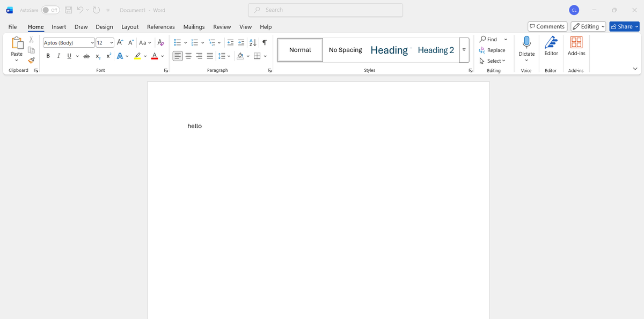This screenshot has height=319, width=644.
Task: Activate the Format Painter brush
Action: 31,61
